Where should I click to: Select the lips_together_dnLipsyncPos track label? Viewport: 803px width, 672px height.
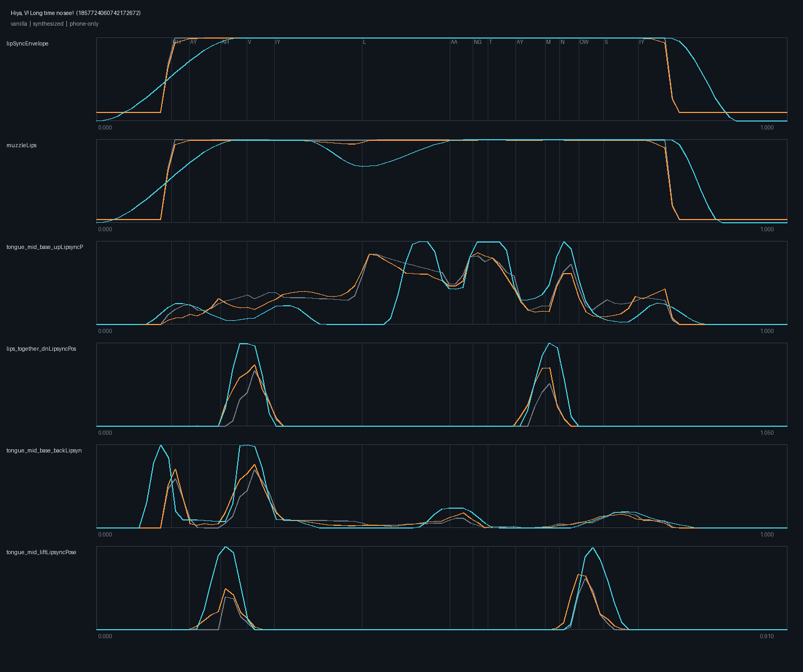(x=41, y=349)
